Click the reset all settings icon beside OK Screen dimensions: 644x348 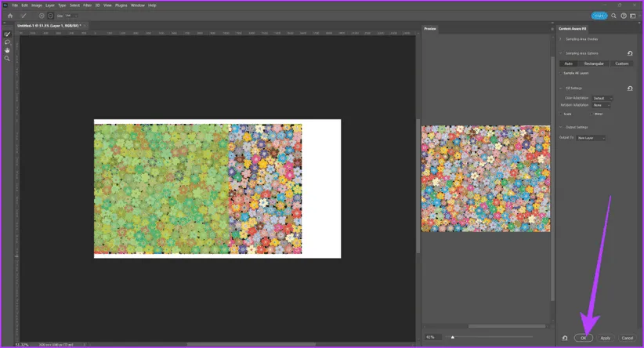pyautogui.click(x=565, y=338)
